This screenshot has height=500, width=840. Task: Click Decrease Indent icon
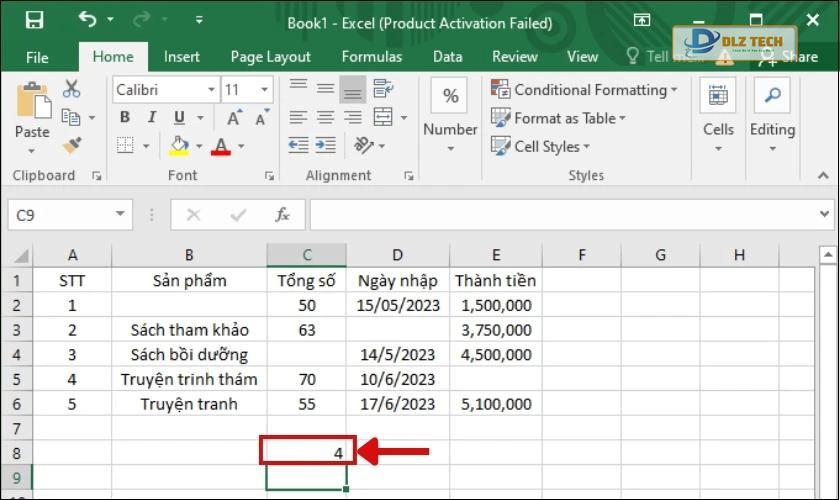click(x=298, y=145)
